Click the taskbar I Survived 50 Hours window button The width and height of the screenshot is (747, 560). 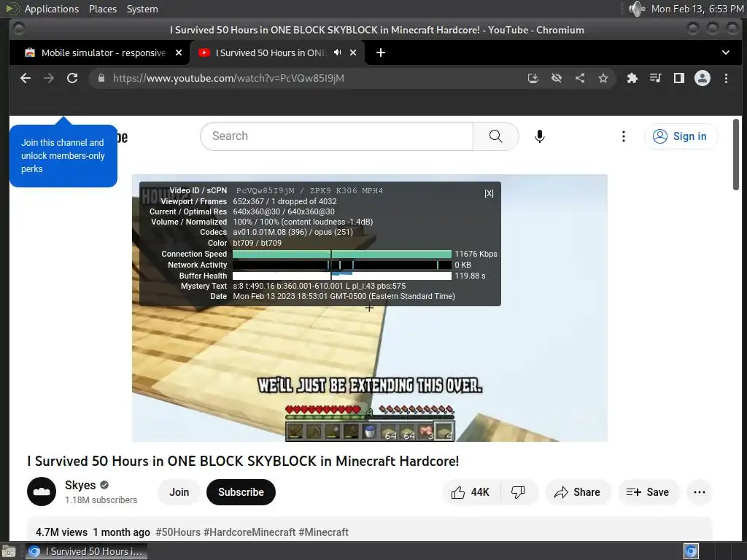click(86, 551)
